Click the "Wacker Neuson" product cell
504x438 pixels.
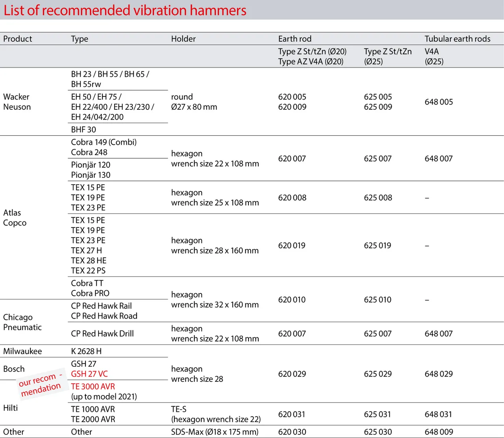tap(17, 102)
